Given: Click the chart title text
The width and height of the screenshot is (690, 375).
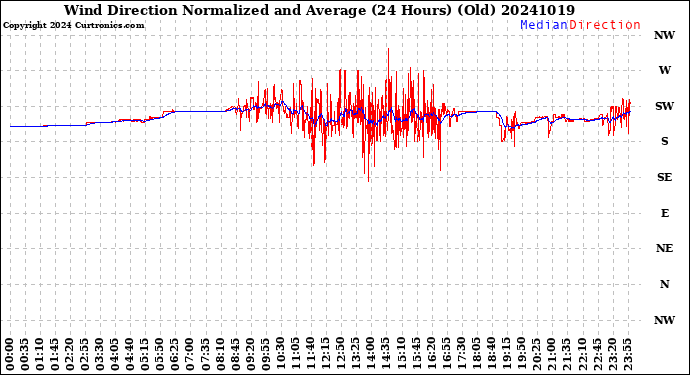Looking at the screenshot, I should coord(319,10).
